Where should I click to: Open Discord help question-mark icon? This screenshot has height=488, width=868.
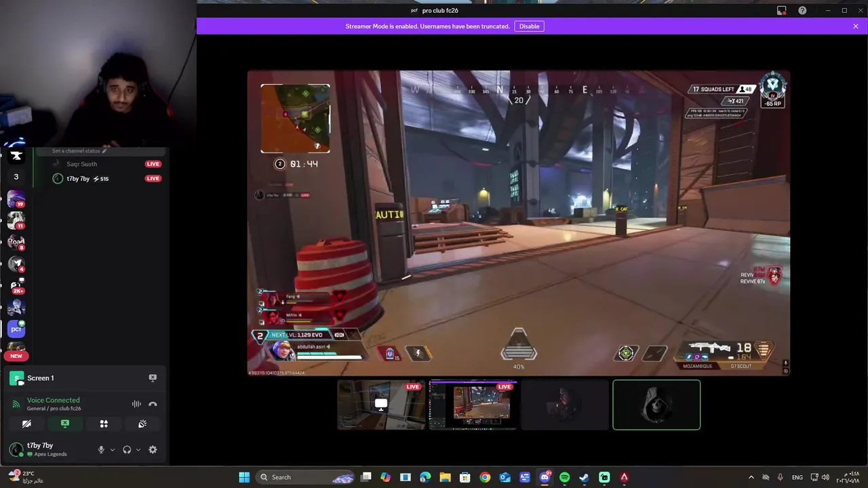pos(802,10)
